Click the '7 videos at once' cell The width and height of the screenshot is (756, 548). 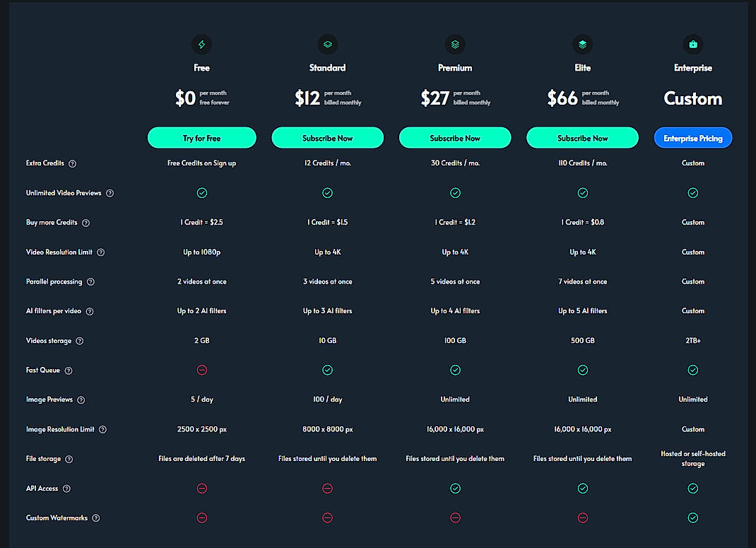(582, 281)
